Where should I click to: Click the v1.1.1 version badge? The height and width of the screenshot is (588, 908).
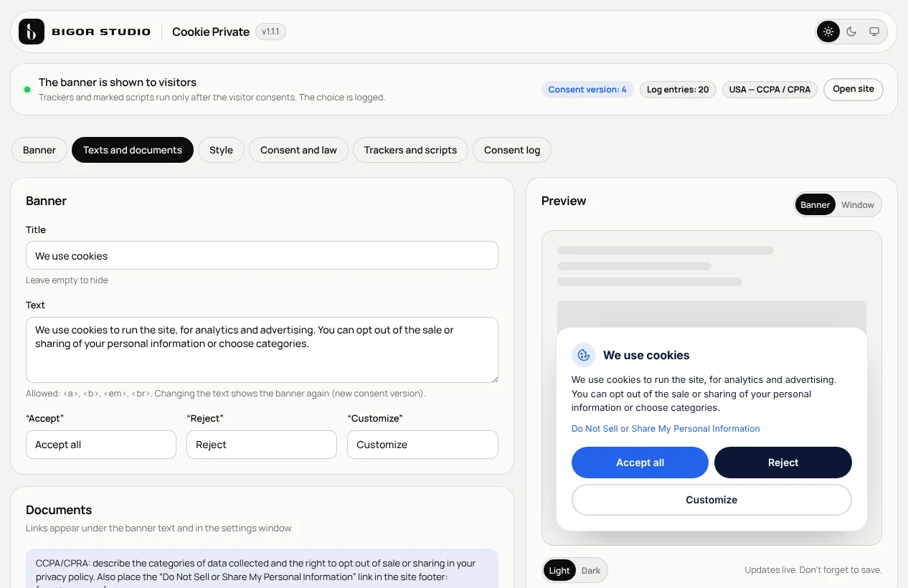(270, 32)
